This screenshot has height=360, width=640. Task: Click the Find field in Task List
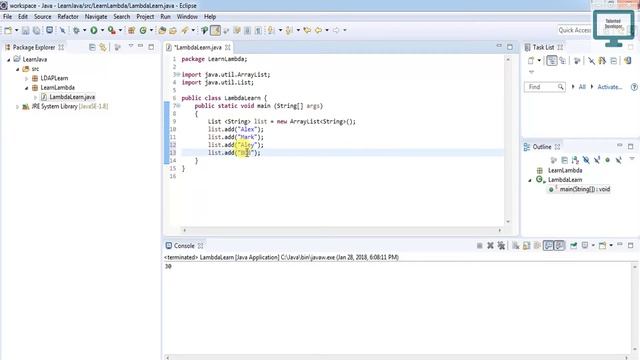click(544, 87)
